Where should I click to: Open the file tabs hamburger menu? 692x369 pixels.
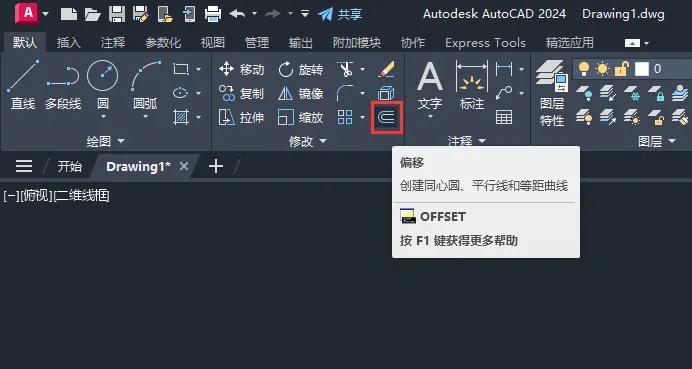pyautogui.click(x=24, y=166)
